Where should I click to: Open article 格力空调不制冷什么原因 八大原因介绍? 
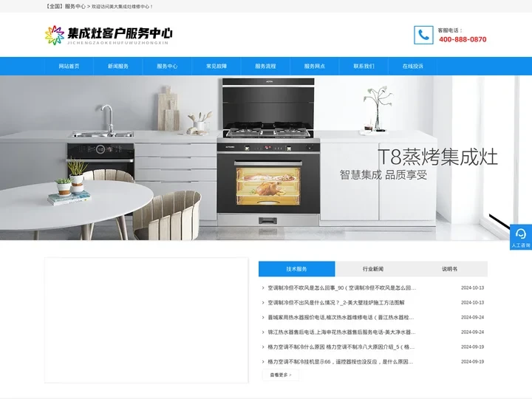tap(341, 347)
